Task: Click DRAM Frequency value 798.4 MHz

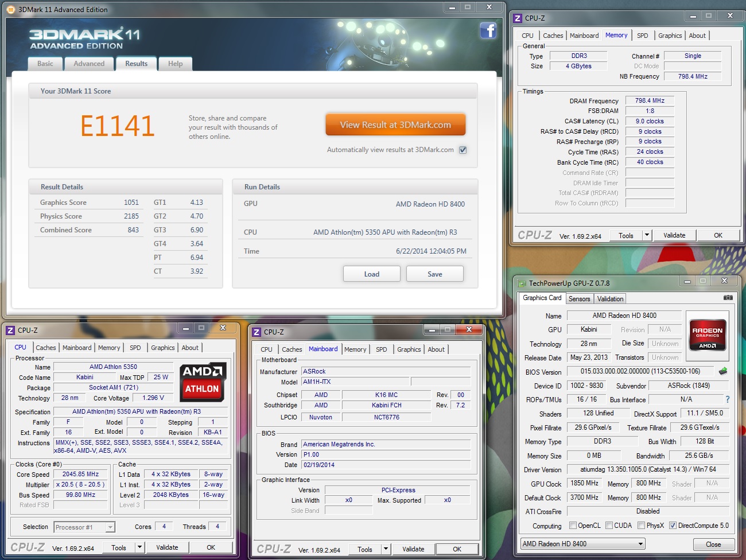Action: point(650,100)
